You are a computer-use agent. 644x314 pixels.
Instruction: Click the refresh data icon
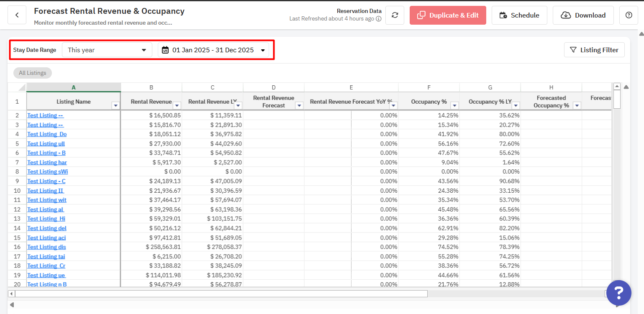tap(395, 15)
